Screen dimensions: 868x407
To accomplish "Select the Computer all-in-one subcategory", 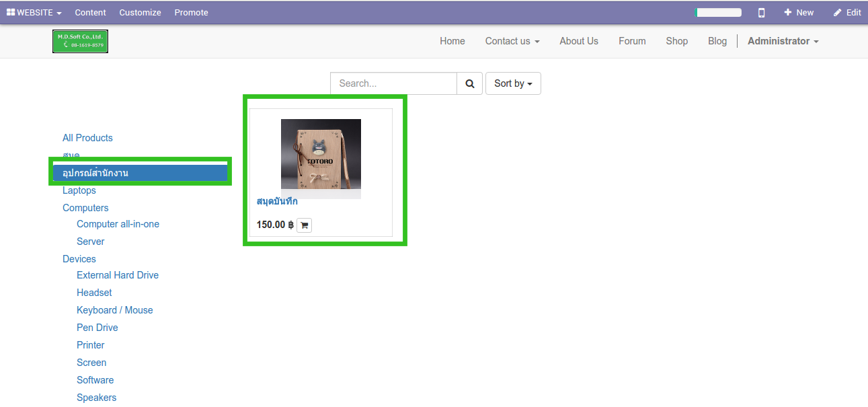I will coord(118,224).
